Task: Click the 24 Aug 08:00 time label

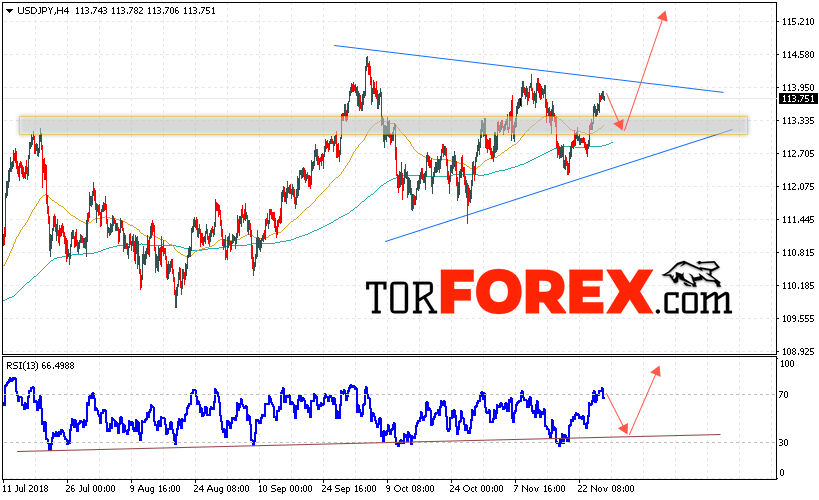Action: click(x=221, y=489)
